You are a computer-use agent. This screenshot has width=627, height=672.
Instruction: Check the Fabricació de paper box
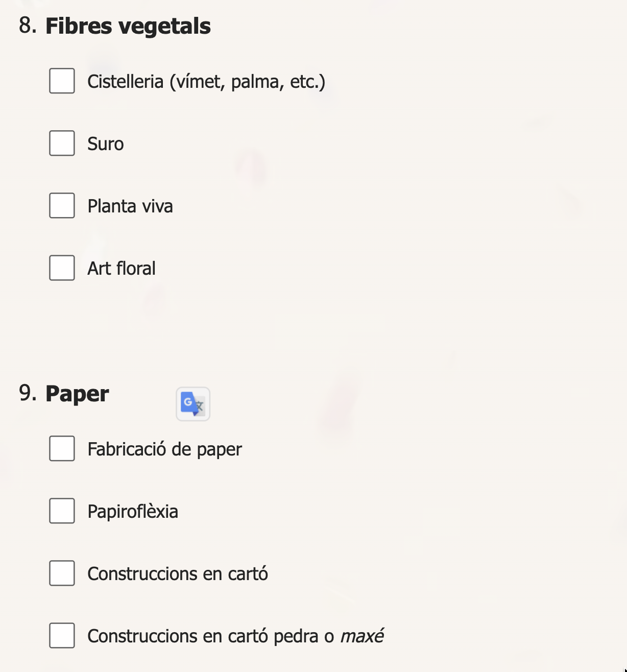pos(62,449)
